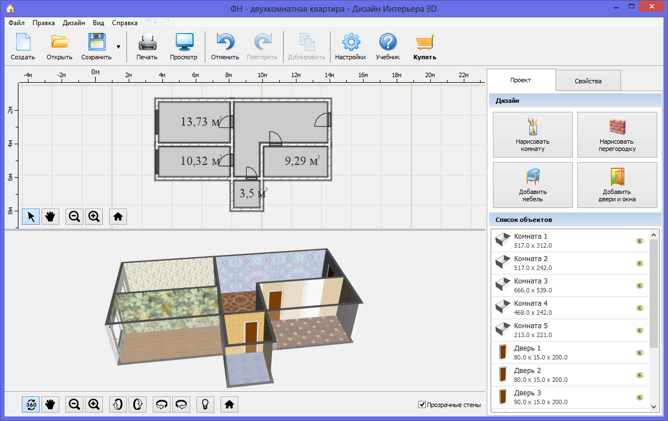668x421 pixels.
Task: Hide Комната 1 using its eye icon
Action: pos(639,241)
